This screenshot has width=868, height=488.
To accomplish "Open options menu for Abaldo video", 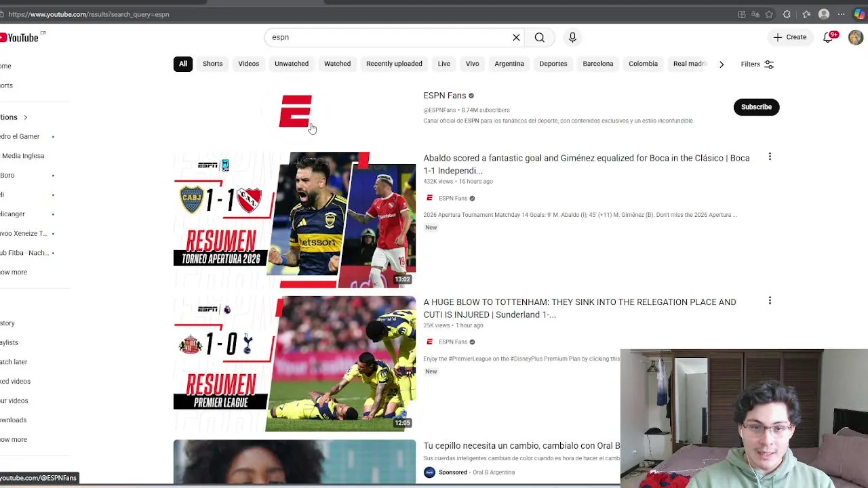I will coord(770,157).
